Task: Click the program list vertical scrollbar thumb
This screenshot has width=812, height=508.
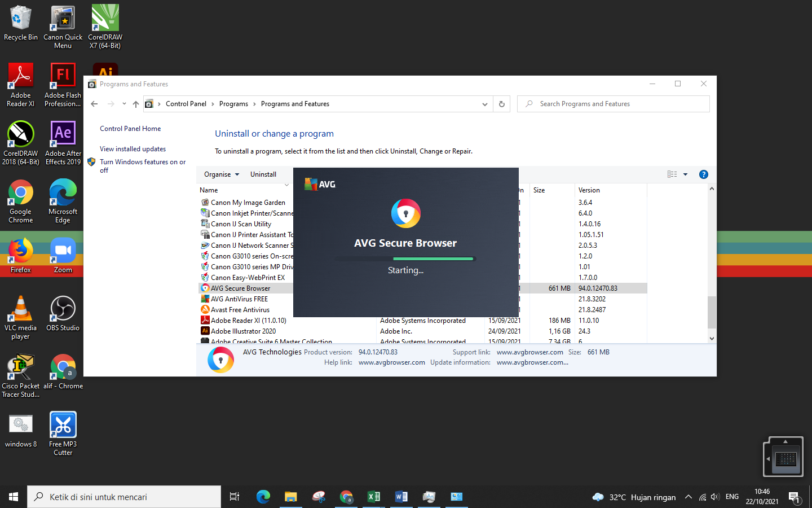Action: [712, 312]
